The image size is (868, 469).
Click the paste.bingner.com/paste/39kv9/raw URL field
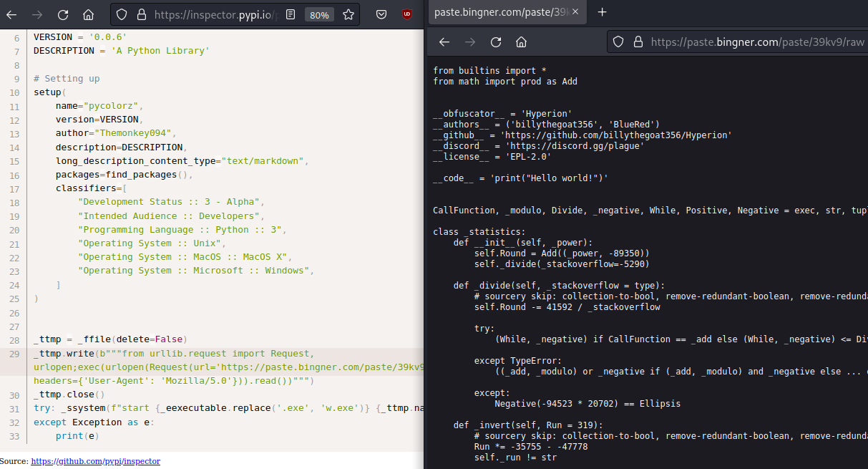pos(758,42)
